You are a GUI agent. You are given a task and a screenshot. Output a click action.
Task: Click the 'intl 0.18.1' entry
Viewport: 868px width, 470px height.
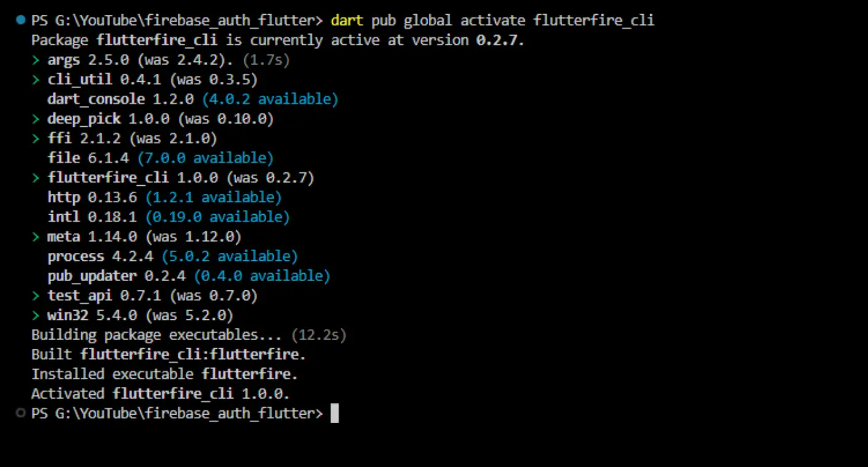click(x=92, y=217)
